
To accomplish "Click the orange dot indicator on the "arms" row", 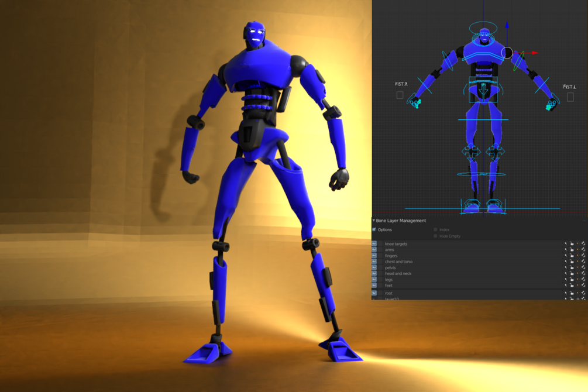I will [577, 250].
